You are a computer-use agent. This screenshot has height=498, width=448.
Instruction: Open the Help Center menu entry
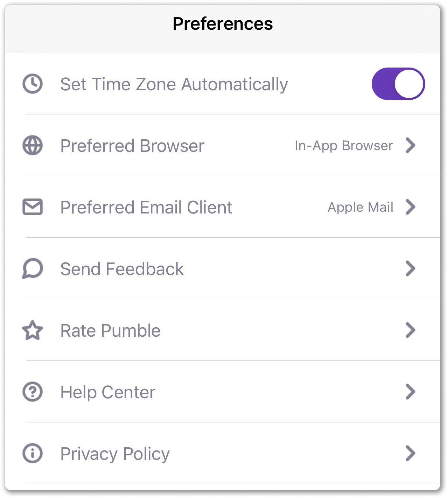108,392
